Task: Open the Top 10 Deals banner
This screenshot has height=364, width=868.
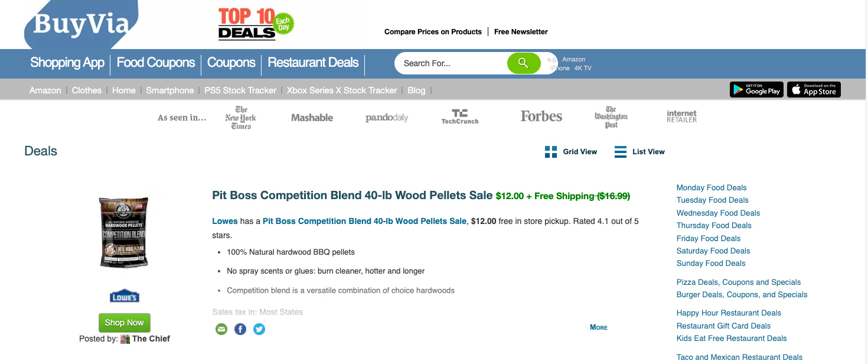Action: click(256, 24)
